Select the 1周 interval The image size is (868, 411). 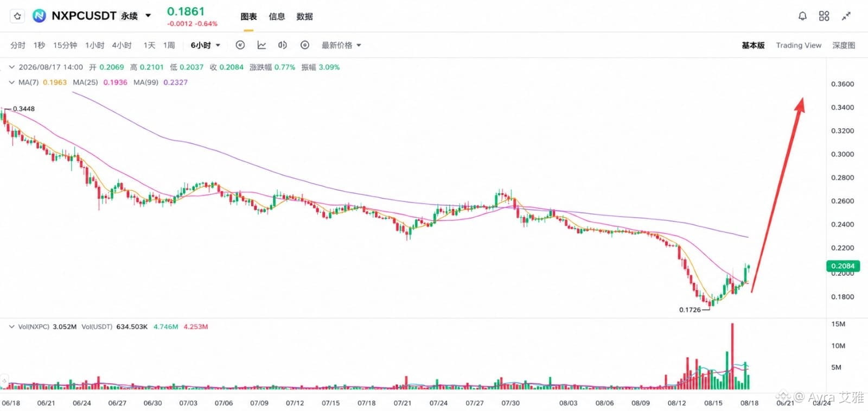pyautogui.click(x=169, y=45)
